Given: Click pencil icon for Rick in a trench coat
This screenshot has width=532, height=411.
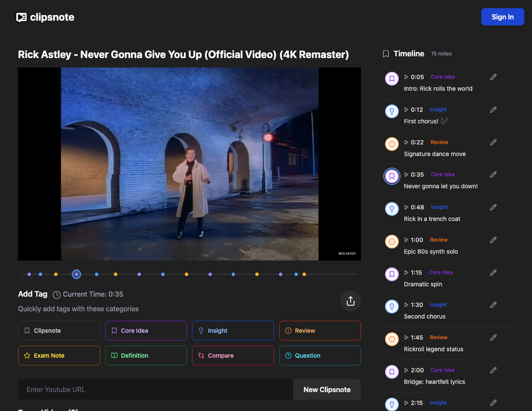Looking at the screenshot, I should 493,207.
